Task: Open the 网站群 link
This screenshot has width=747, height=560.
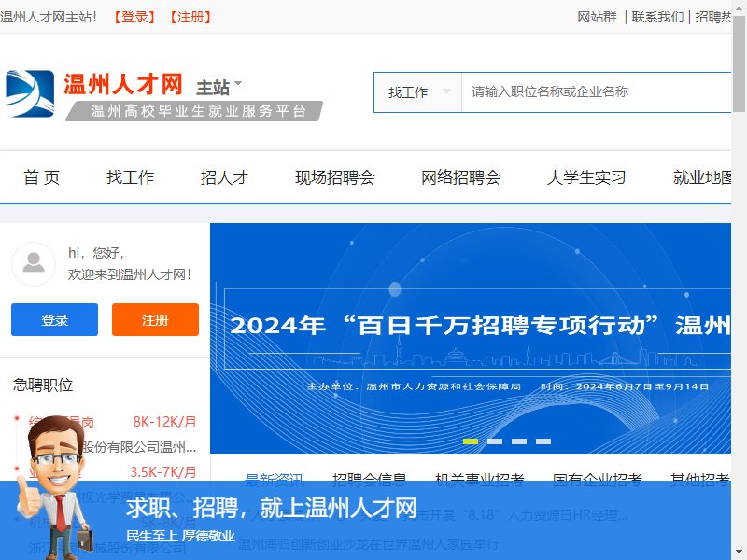Action: click(597, 17)
